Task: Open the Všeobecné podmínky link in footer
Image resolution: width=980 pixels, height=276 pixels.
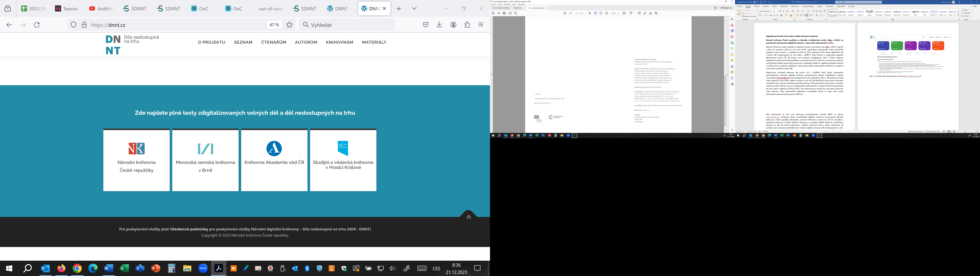Action: click(x=189, y=229)
